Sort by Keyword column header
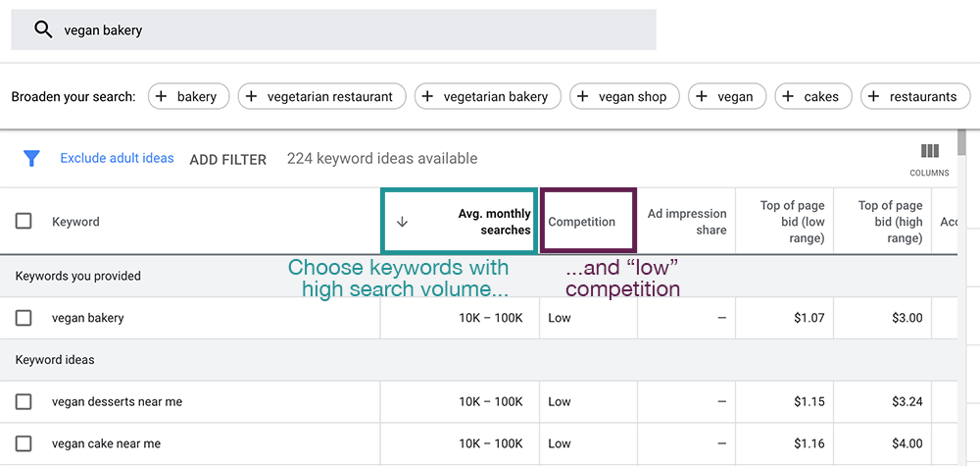This screenshot has height=466, width=980. [75, 222]
